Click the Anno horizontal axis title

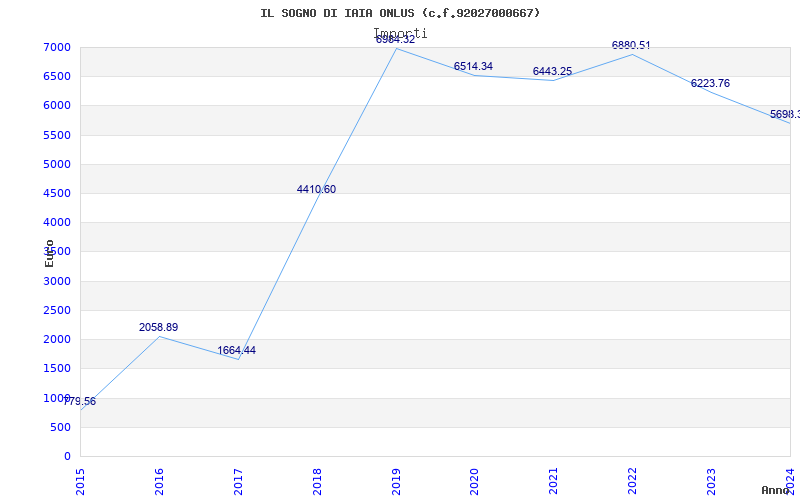click(776, 490)
